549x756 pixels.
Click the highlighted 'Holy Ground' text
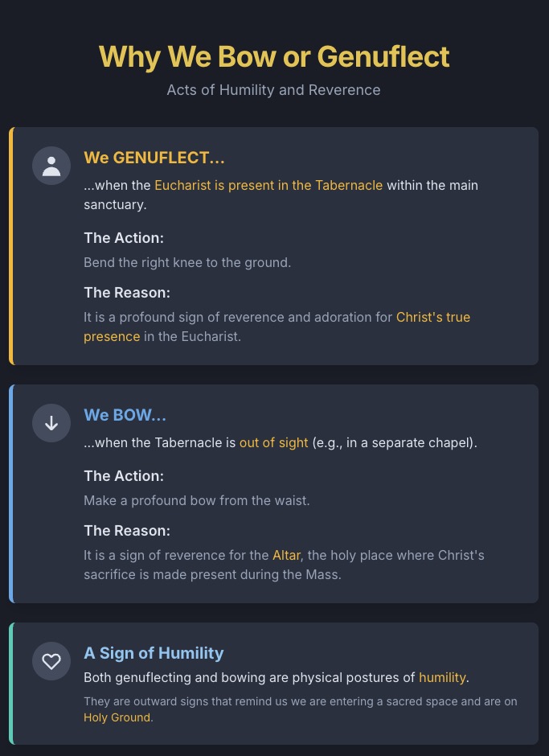[x=117, y=717]
